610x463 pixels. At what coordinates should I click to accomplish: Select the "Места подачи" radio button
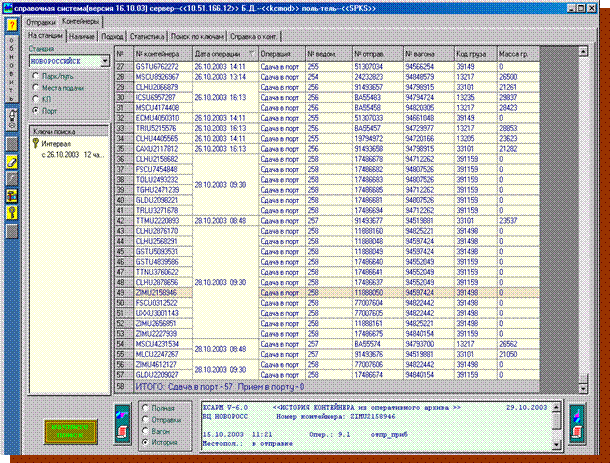point(36,88)
